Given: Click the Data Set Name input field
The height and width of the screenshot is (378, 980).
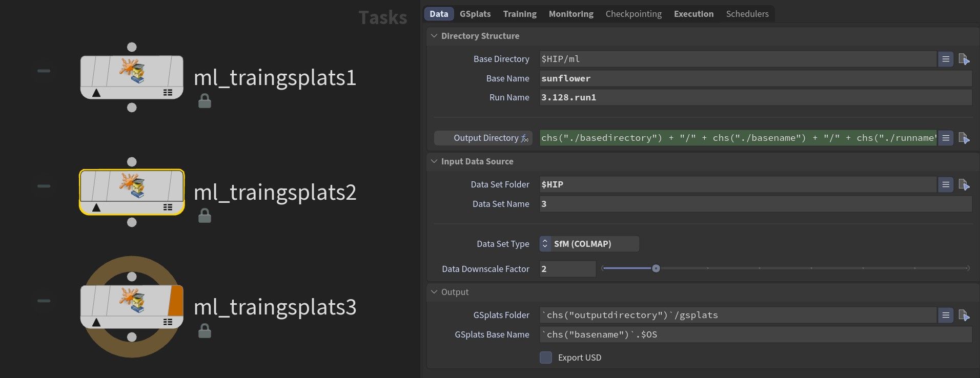Looking at the screenshot, I should pos(756,204).
